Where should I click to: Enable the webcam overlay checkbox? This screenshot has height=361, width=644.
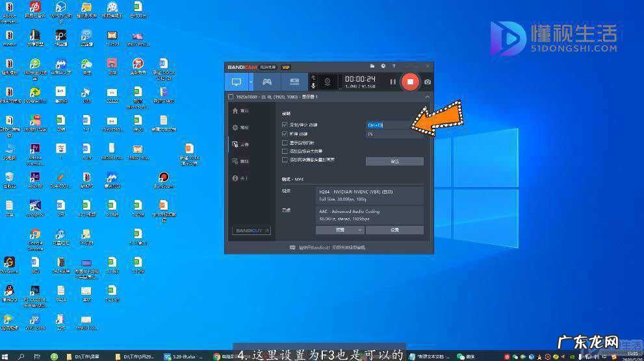click(285, 160)
